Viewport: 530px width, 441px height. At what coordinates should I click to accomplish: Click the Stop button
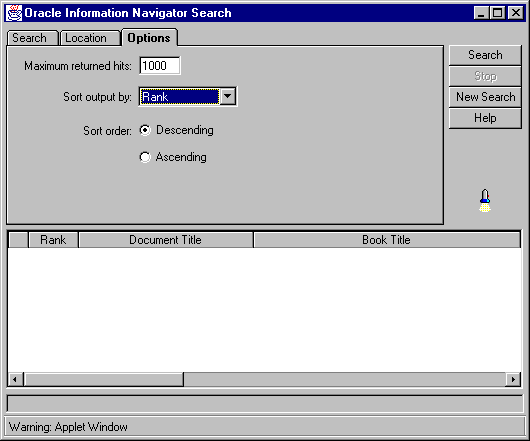pyautogui.click(x=485, y=76)
